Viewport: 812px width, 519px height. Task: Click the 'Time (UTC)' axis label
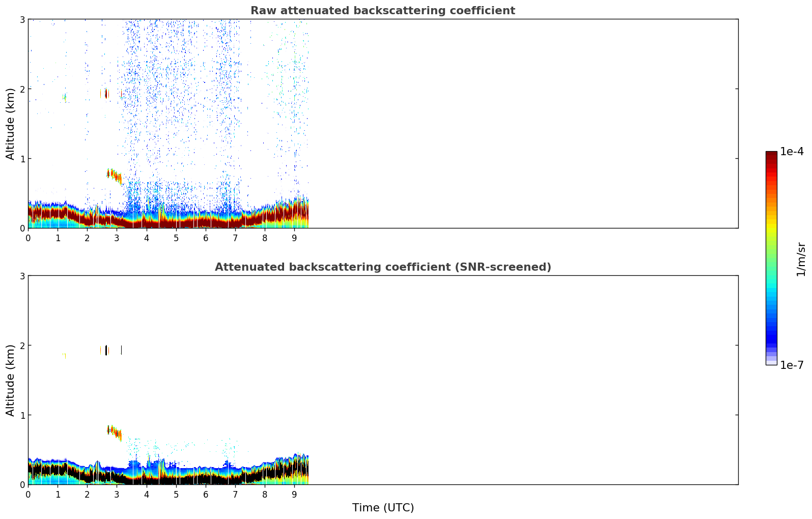click(383, 508)
